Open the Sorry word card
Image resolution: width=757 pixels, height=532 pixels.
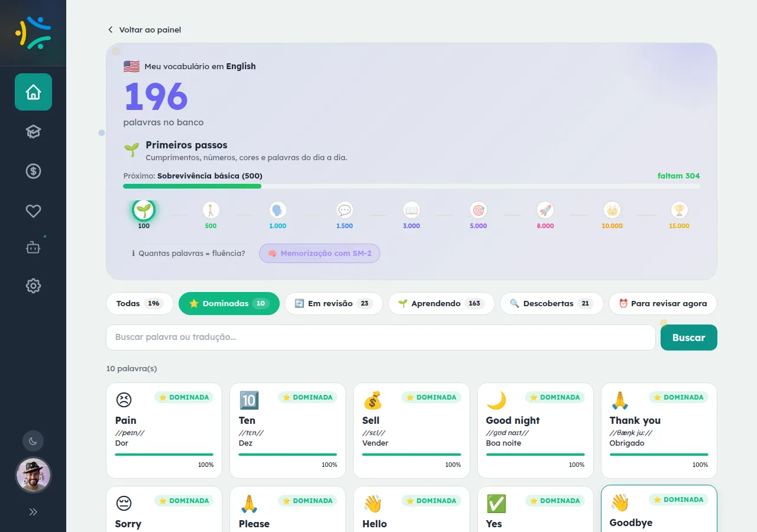(x=164, y=509)
